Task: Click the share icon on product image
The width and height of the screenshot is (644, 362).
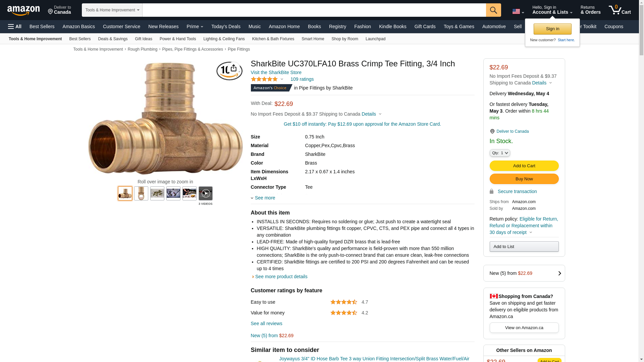Action: [233, 68]
